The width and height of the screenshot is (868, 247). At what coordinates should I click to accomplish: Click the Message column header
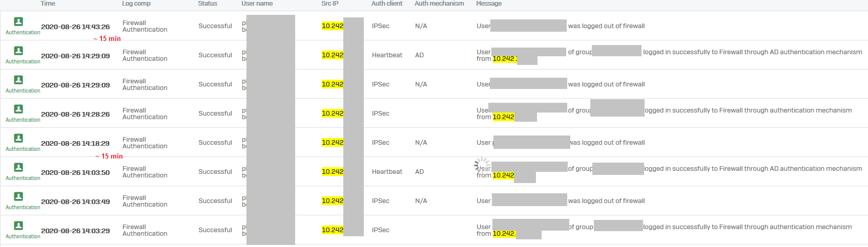489,4
